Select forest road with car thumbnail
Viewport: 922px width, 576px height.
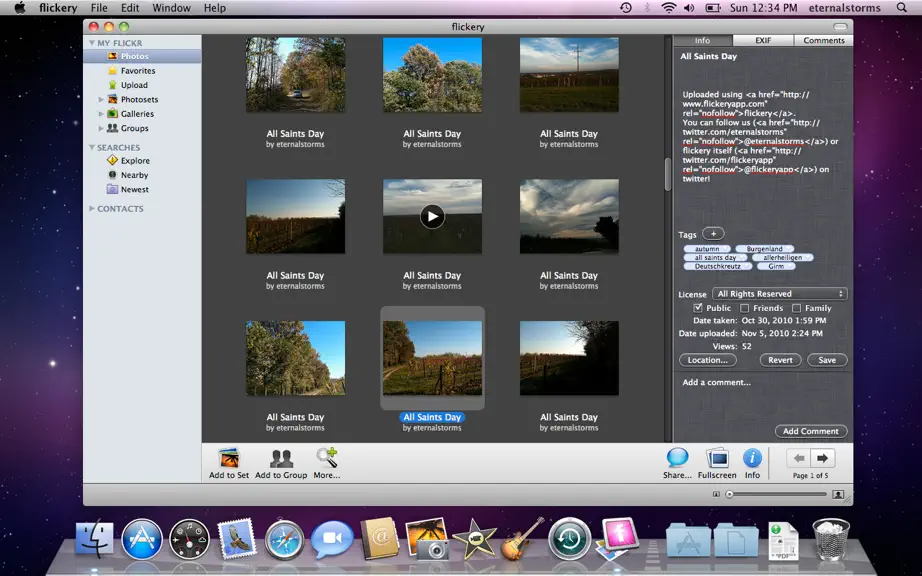point(295,75)
